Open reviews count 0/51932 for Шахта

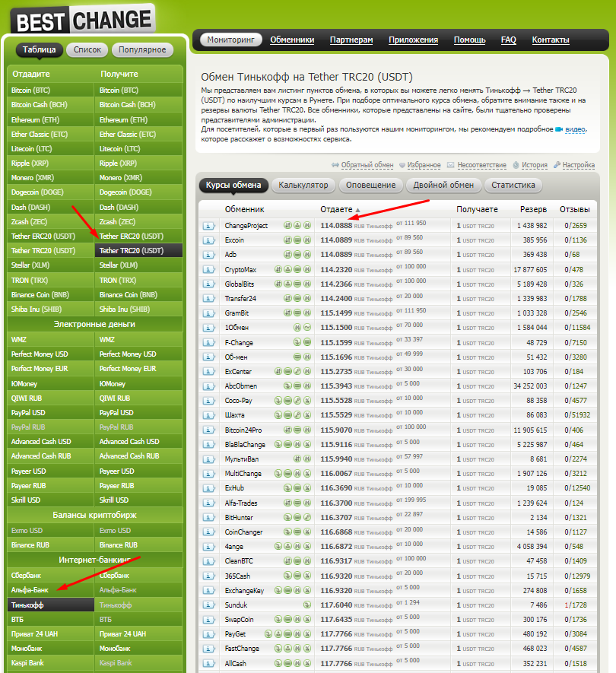[x=577, y=415]
